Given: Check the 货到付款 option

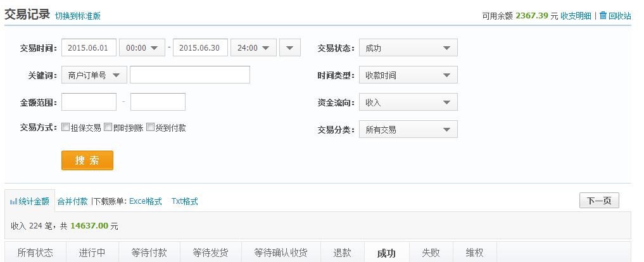Looking at the screenshot, I should coord(150,127).
